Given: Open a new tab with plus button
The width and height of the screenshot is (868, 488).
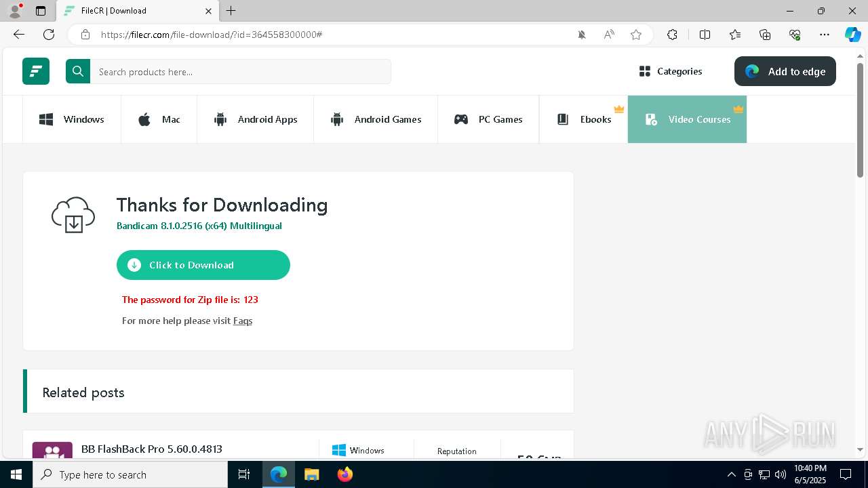Looking at the screenshot, I should [231, 11].
